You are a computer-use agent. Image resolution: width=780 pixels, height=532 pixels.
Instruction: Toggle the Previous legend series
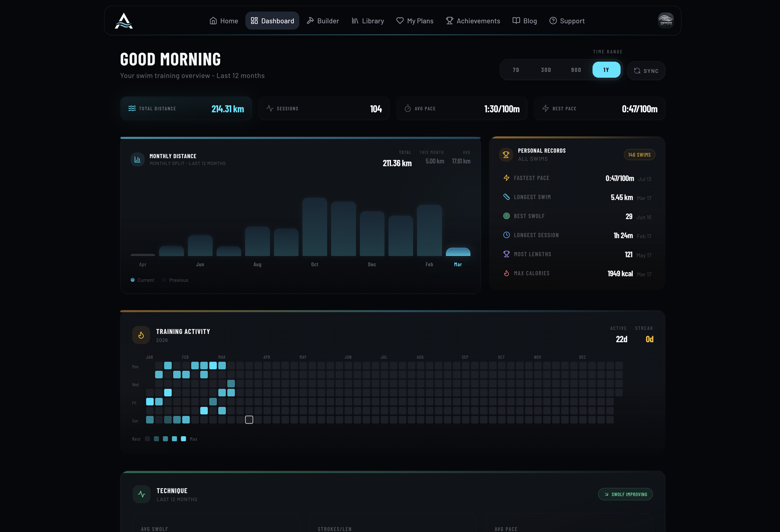[x=175, y=280]
